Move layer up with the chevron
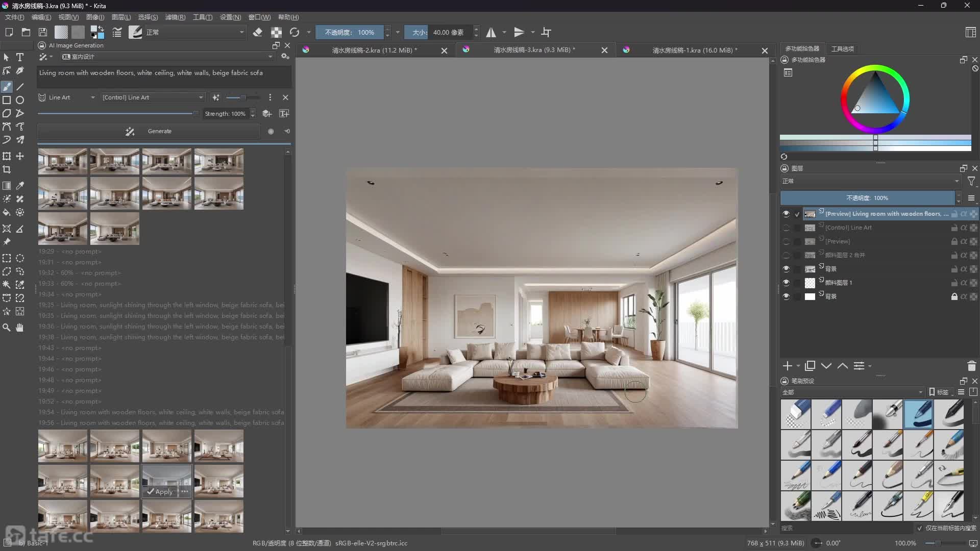The image size is (980, 551). 843,366
